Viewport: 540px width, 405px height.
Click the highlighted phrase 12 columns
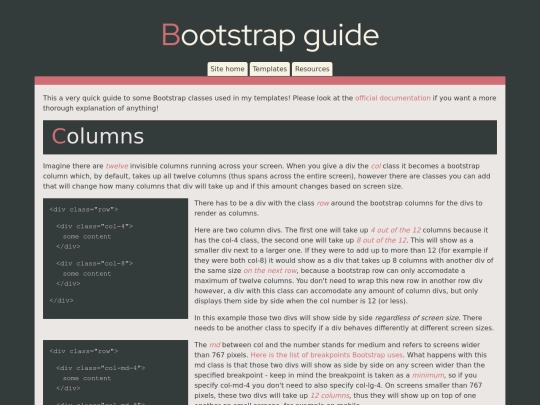point(330,395)
